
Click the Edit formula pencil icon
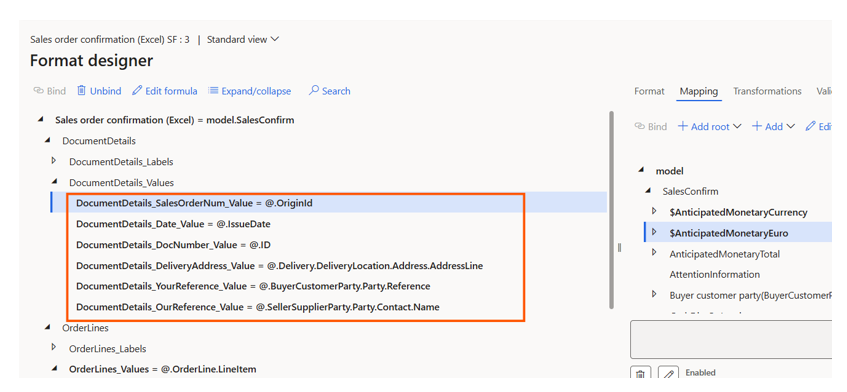point(137,91)
